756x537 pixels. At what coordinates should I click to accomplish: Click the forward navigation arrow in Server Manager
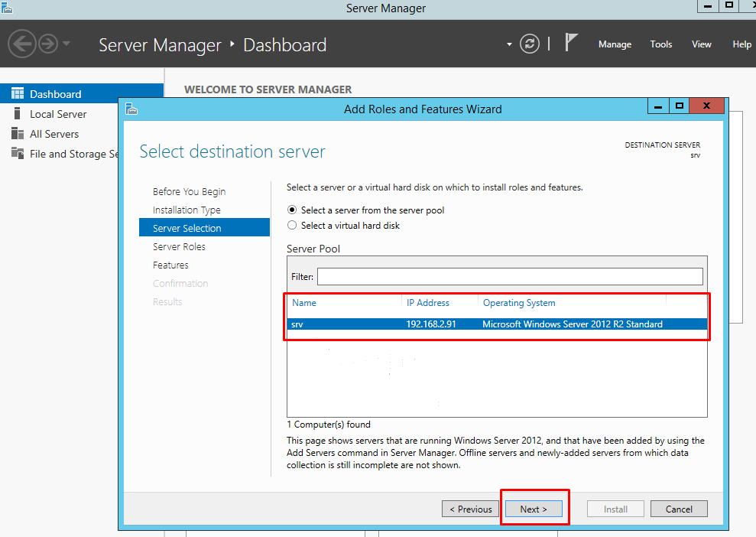pyautogui.click(x=47, y=44)
